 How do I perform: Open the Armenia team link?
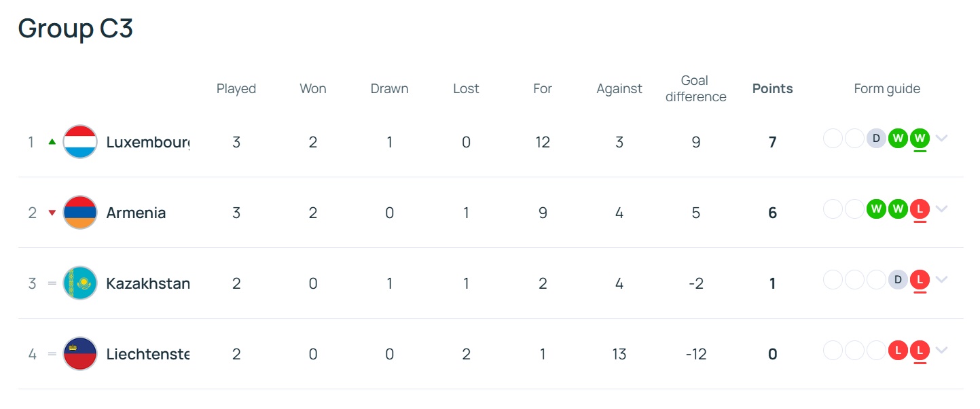(136, 213)
